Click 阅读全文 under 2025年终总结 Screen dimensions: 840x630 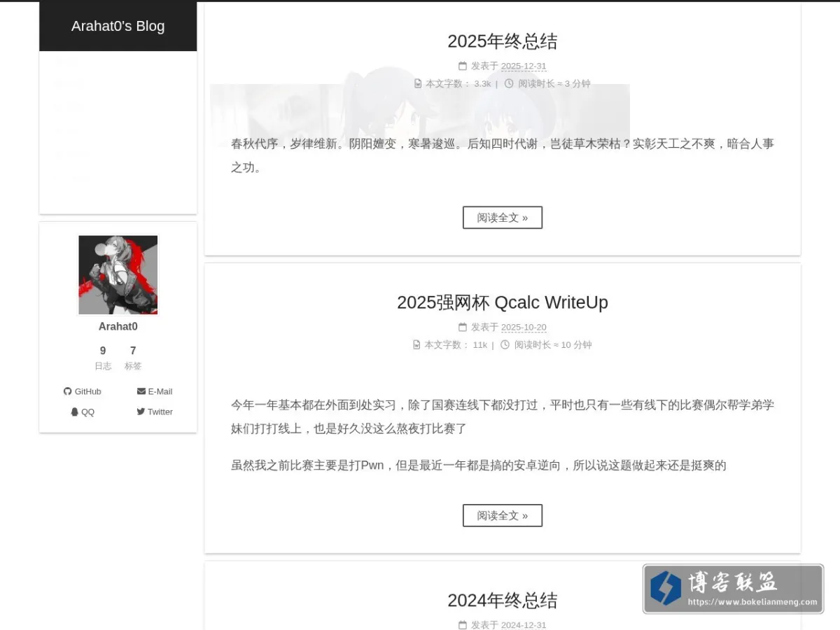[503, 218]
